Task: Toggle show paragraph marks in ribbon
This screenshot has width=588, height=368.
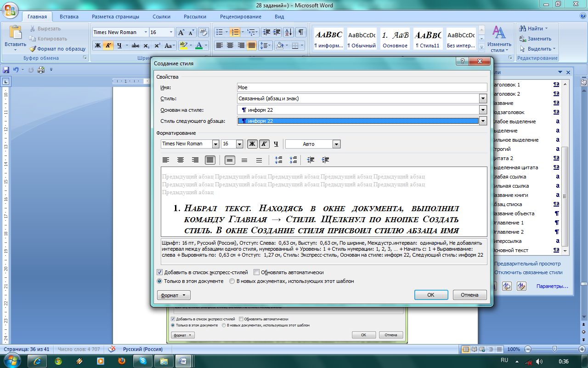Action: 300,32
